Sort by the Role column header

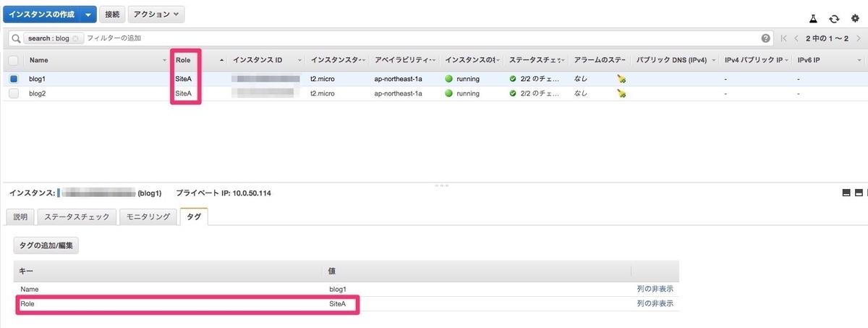(x=183, y=60)
